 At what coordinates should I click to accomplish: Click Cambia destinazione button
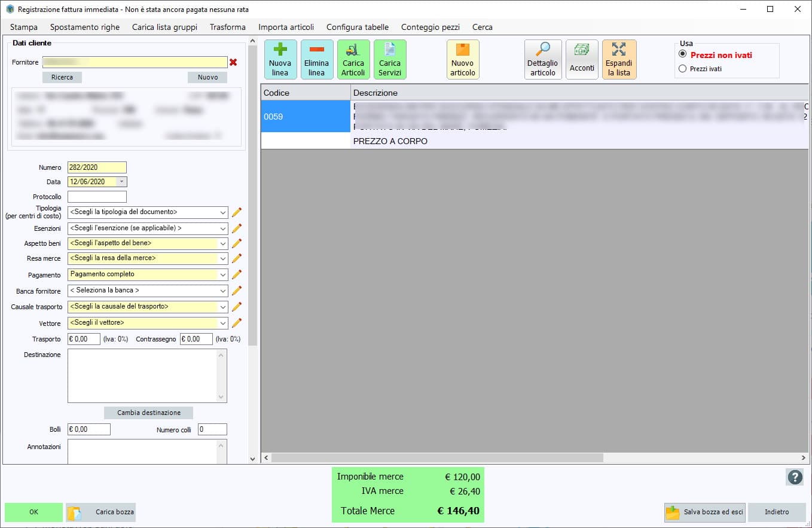click(x=149, y=413)
